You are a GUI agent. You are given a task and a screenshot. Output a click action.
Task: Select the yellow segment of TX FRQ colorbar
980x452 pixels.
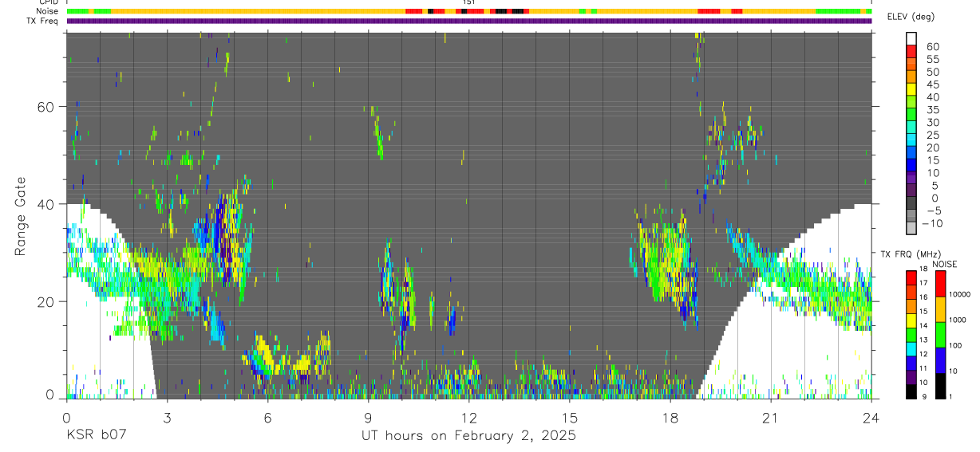911,320
